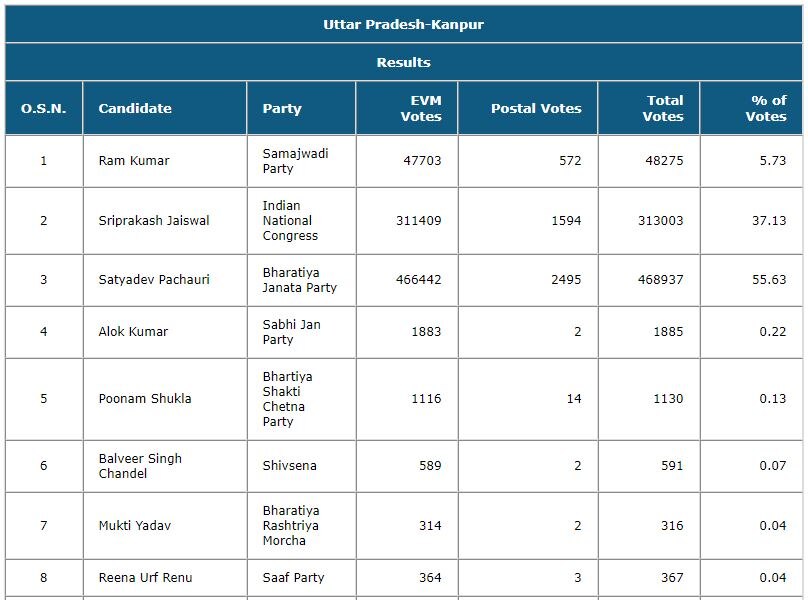
Task: Click the Results header row
Action: [x=403, y=62]
